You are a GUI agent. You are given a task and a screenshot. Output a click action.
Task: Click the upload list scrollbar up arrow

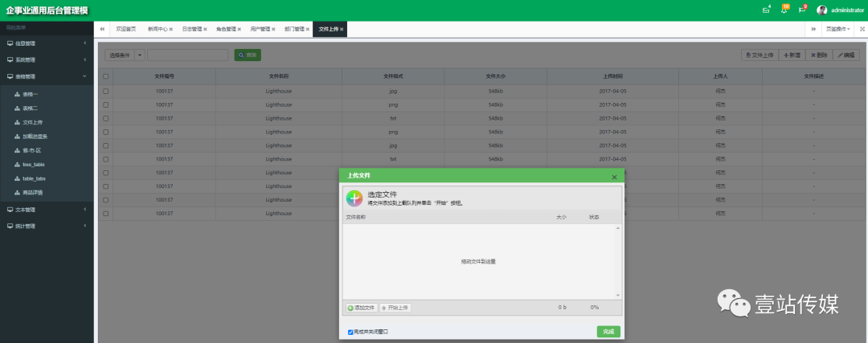(x=618, y=228)
